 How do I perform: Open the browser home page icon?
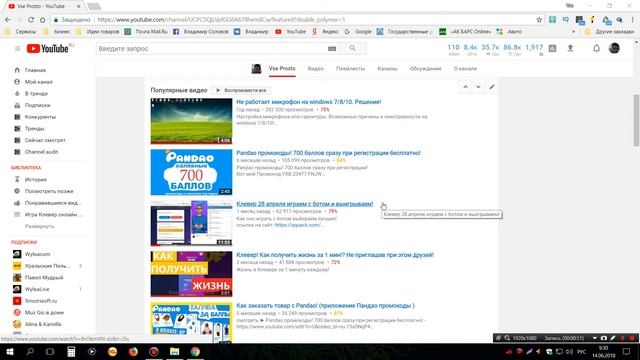[x=42, y=20]
